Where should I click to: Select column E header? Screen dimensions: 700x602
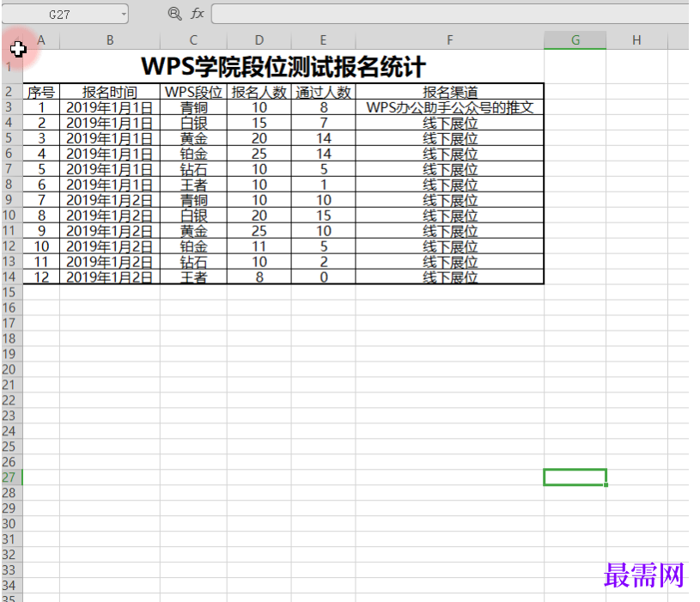(x=323, y=40)
